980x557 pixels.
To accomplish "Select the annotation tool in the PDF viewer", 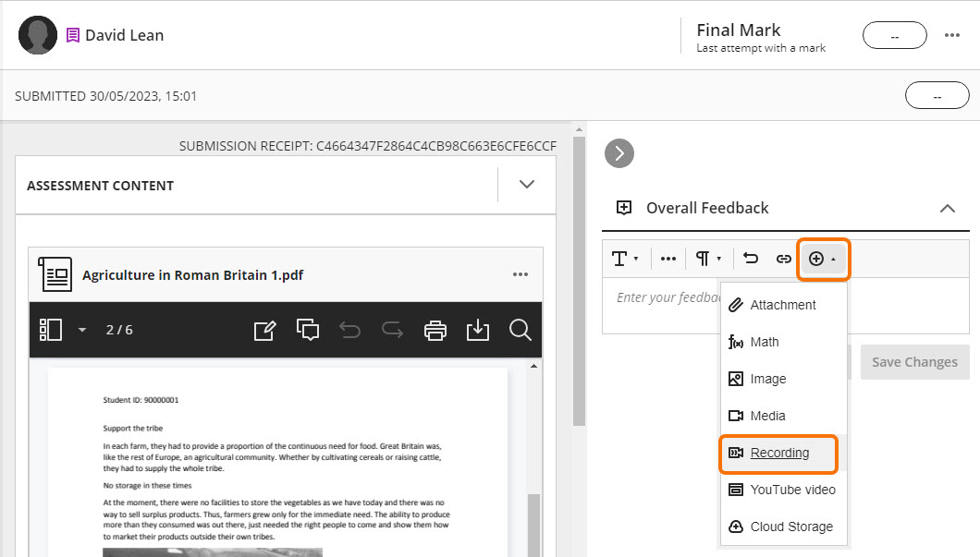I will [265, 329].
